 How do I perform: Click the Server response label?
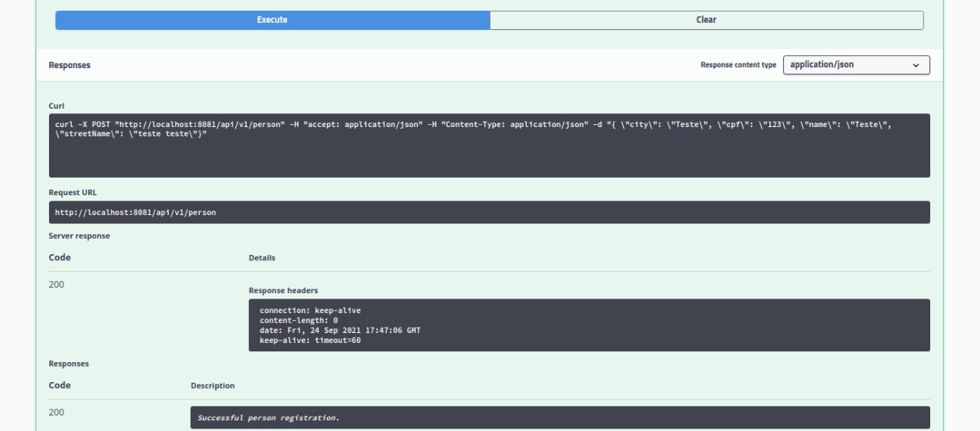coord(79,236)
